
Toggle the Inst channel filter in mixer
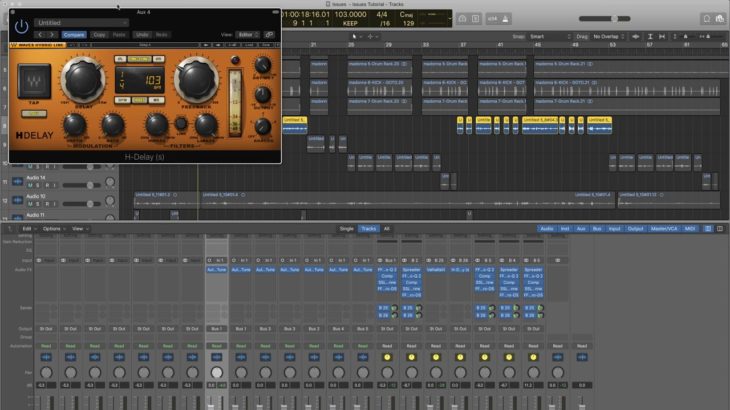pyautogui.click(x=565, y=229)
